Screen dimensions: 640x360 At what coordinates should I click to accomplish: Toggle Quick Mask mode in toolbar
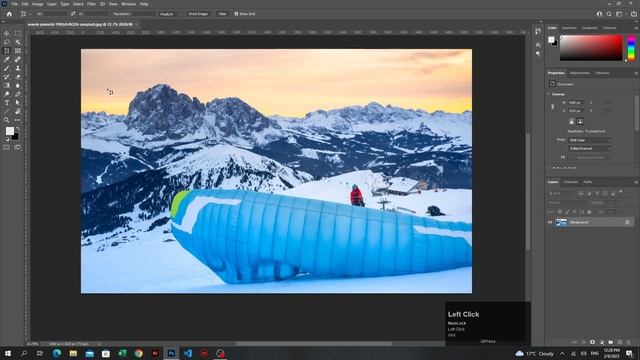click(7, 147)
